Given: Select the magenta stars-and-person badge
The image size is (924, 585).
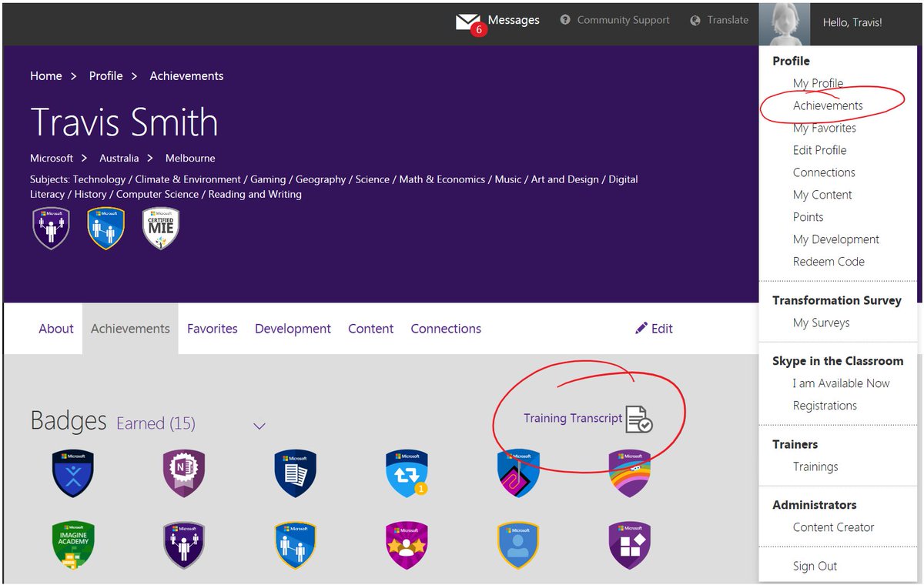Looking at the screenshot, I should point(407,546).
